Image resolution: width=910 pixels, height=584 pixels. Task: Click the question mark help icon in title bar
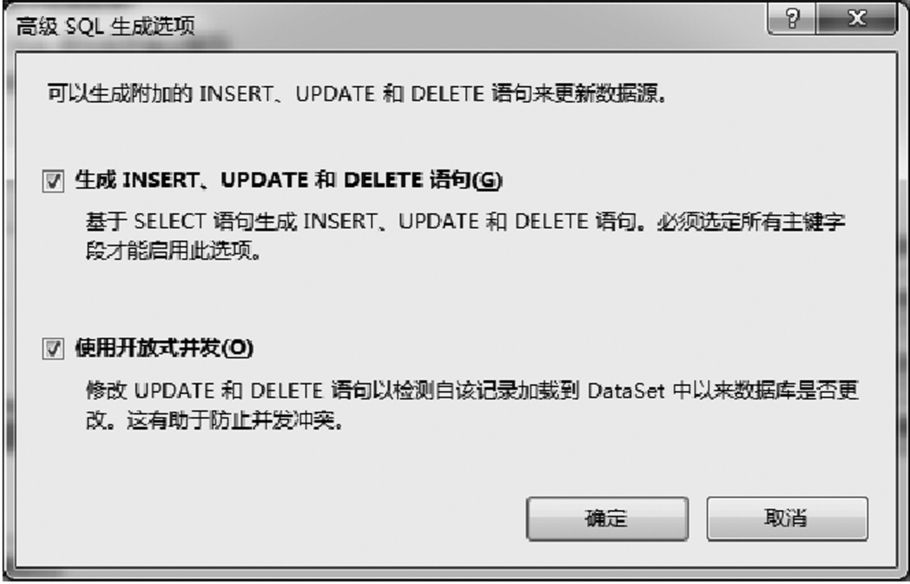tap(792, 19)
